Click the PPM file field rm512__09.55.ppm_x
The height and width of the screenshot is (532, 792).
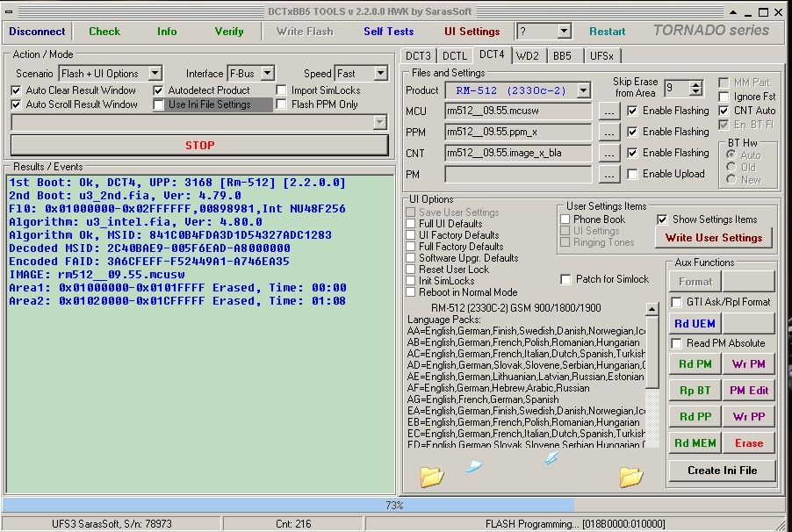pos(518,133)
